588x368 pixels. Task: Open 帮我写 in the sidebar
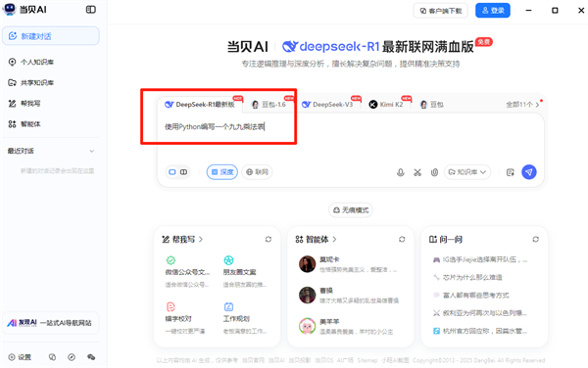(24, 104)
